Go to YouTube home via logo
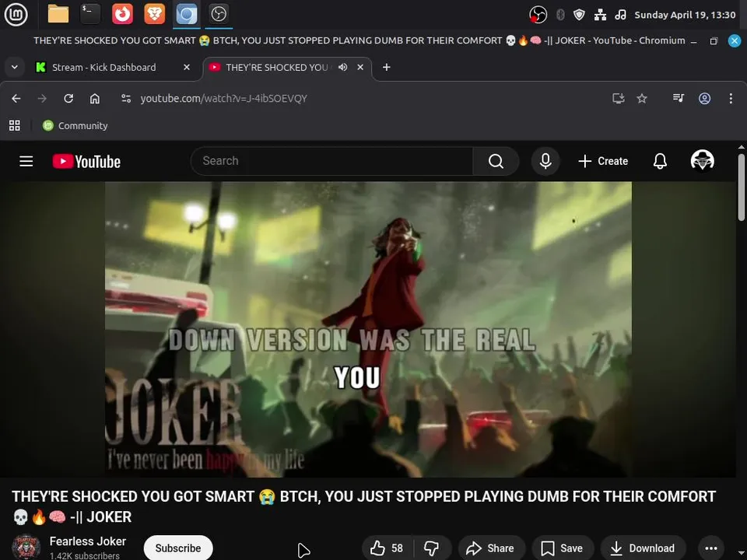This screenshot has width=747, height=560. point(86,162)
